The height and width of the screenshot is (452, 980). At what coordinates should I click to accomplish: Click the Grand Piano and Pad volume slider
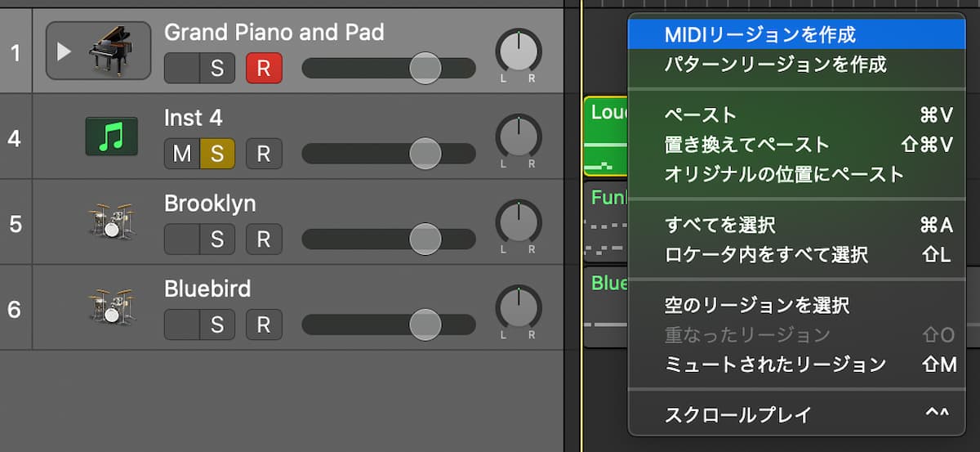pos(389,68)
